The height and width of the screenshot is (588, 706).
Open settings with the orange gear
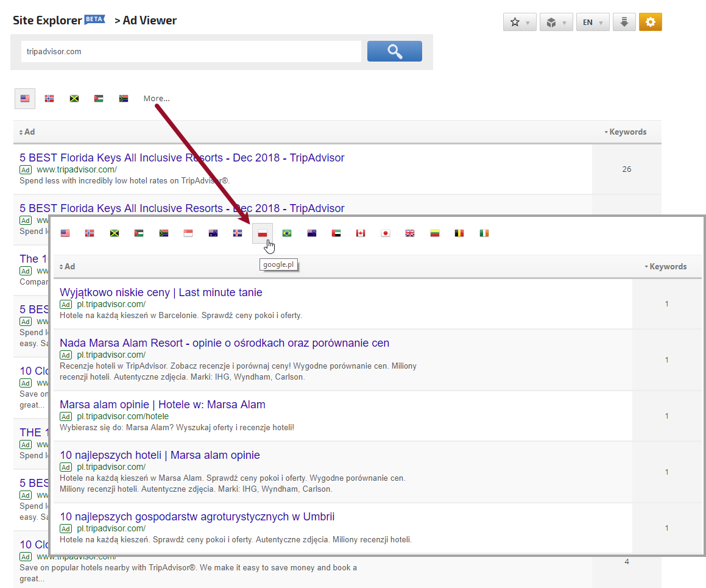click(650, 22)
